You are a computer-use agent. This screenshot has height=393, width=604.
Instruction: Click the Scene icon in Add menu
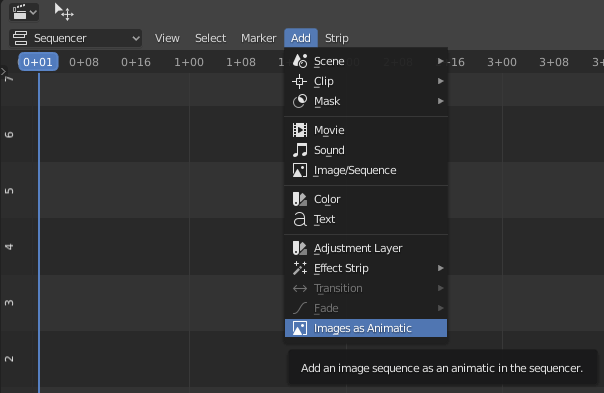300,61
